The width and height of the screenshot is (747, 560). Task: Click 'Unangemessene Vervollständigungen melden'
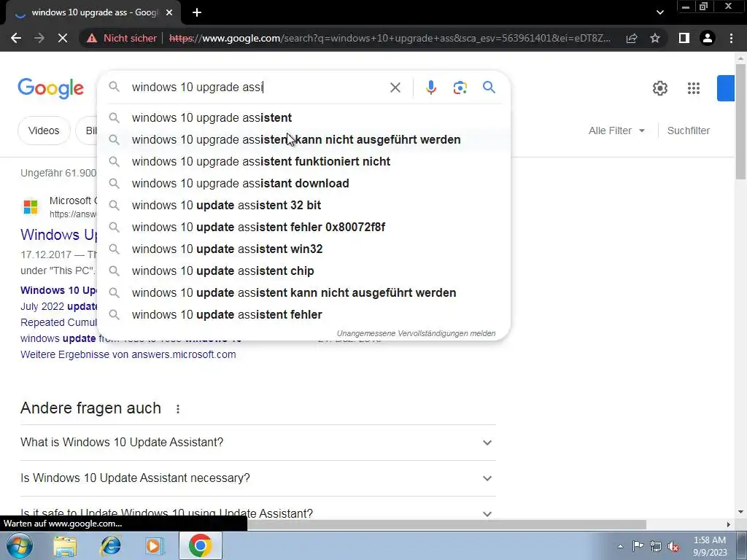pos(416,333)
